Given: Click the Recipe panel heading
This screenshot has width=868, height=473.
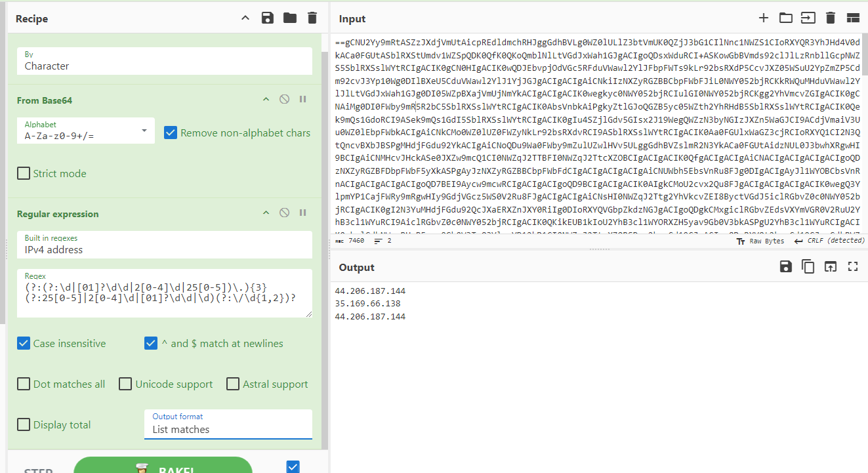Looking at the screenshot, I should click(x=31, y=19).
